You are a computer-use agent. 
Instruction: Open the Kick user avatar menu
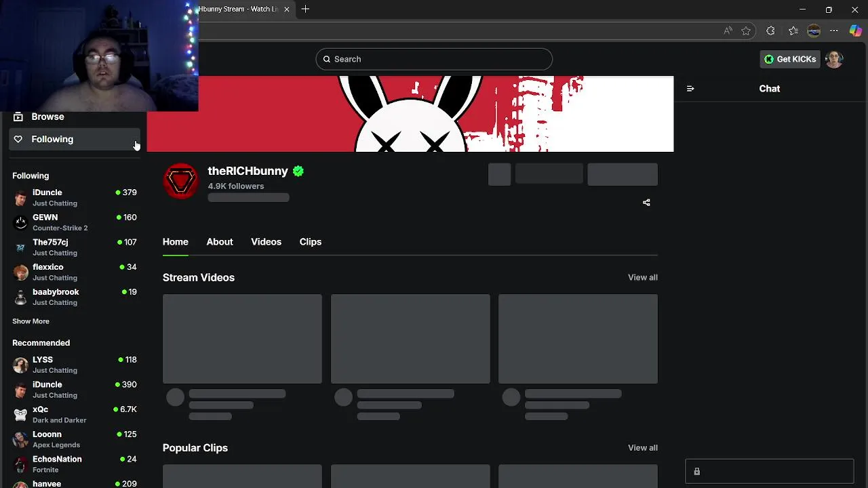click(x=834, y=59)
